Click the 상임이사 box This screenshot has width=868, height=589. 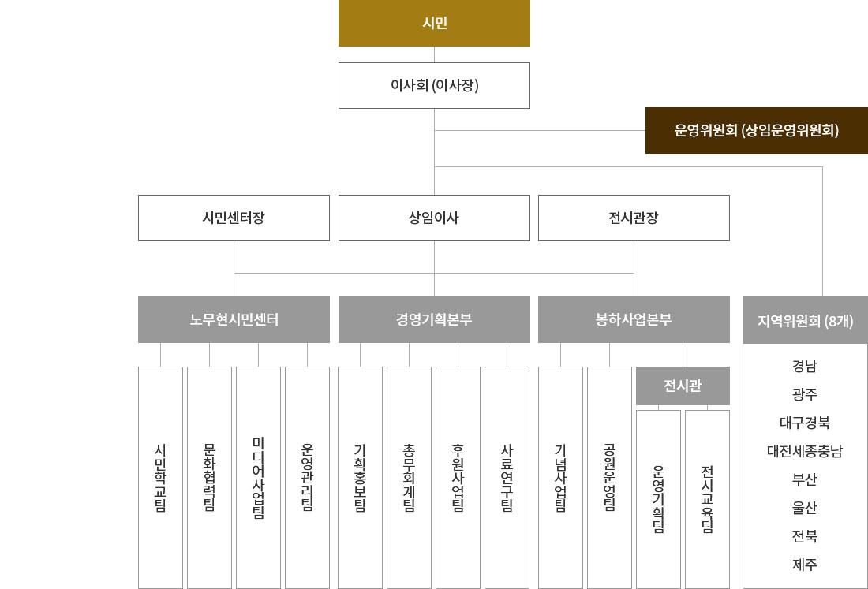[x=434, y=218]
